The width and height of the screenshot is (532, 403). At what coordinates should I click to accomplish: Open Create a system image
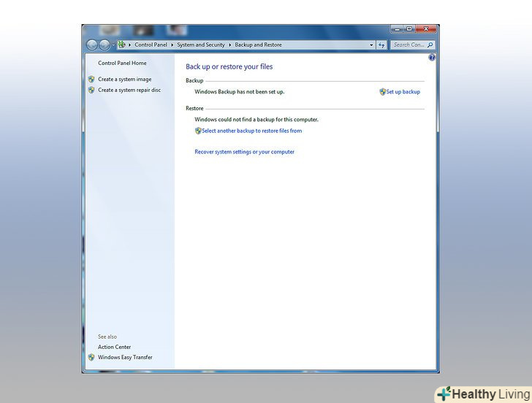pos(124,80)
